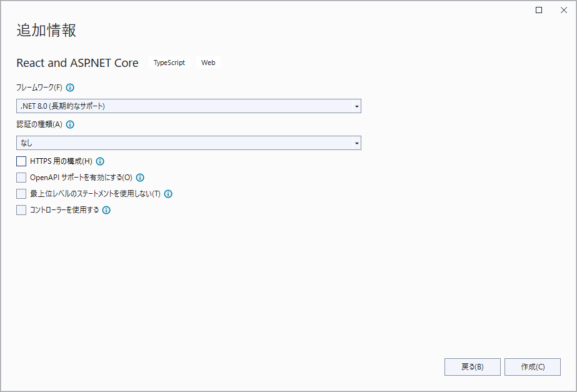
Task: Click the React and ASP.NET Core title
Action: point(78,63)
